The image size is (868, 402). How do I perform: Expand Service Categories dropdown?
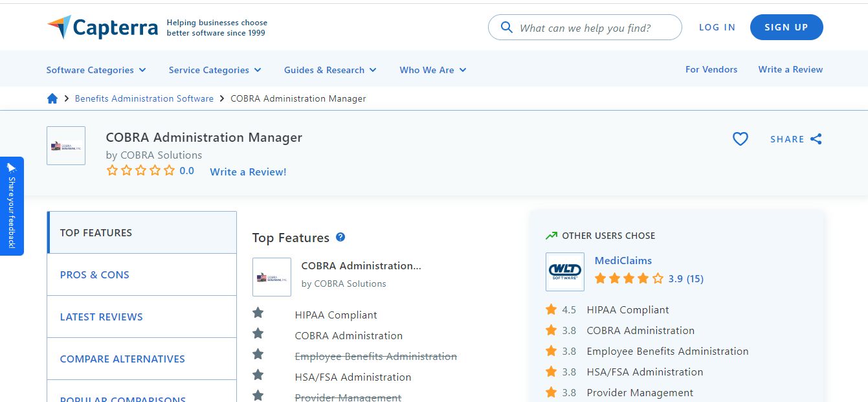coord(215,70)
